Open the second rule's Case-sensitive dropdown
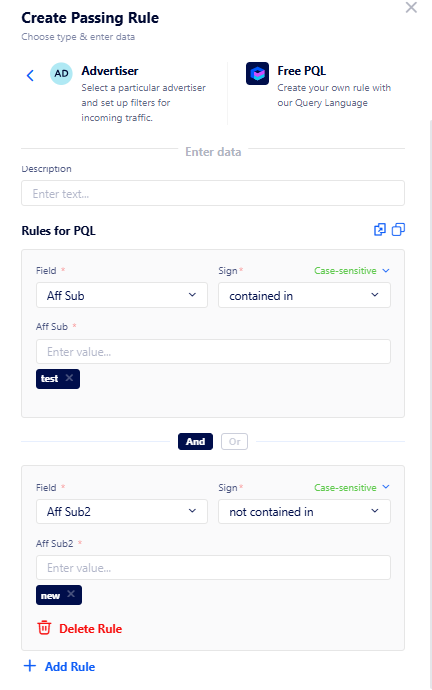Image resolution: width=432 pixels, height=690 pixels. 351,487
